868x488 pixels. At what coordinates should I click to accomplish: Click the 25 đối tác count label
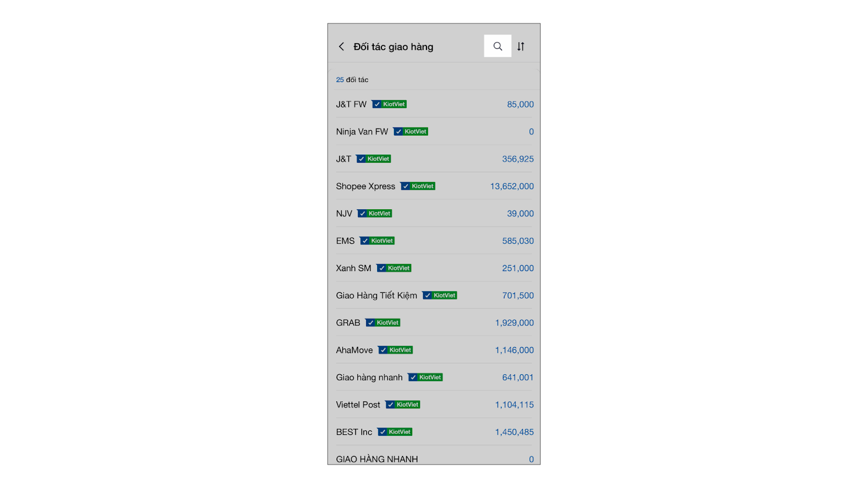pyautogui.click(x=352, y=80)
